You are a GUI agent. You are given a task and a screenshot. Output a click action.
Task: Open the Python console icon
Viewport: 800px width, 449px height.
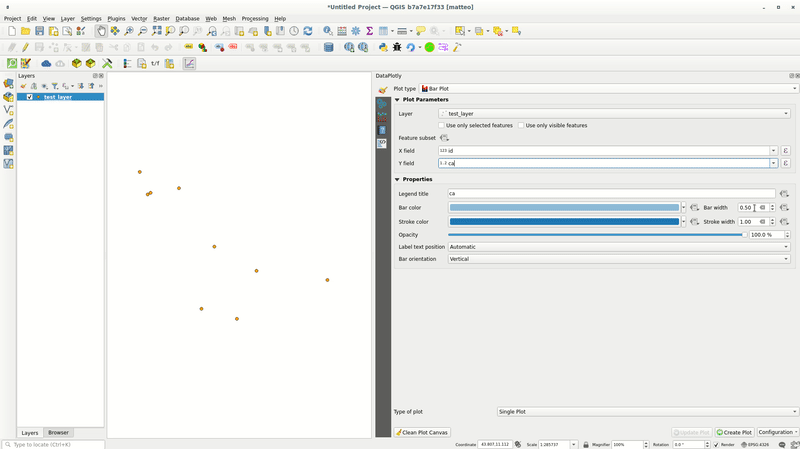(383, 47)
